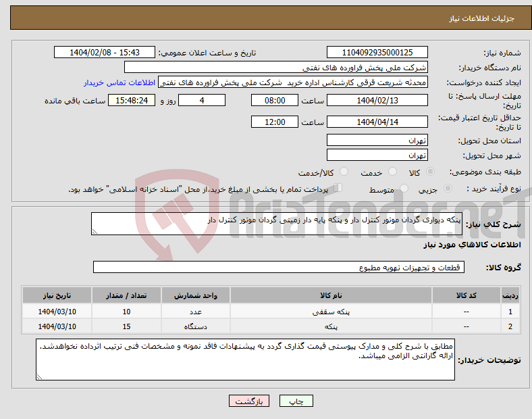This screenshot has width=532, height=419.
Task: Click the announcement date field 1404/02/08 - 15:43
Action: coord(105,53)
